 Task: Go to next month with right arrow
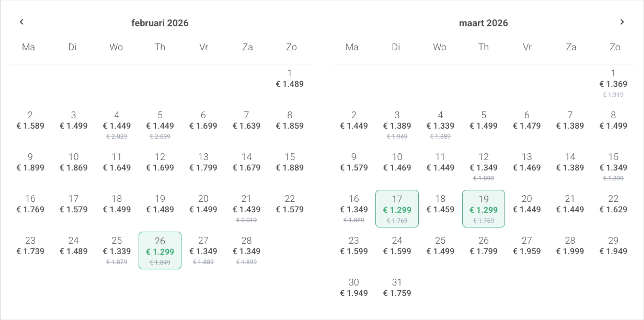pos(622,22)
